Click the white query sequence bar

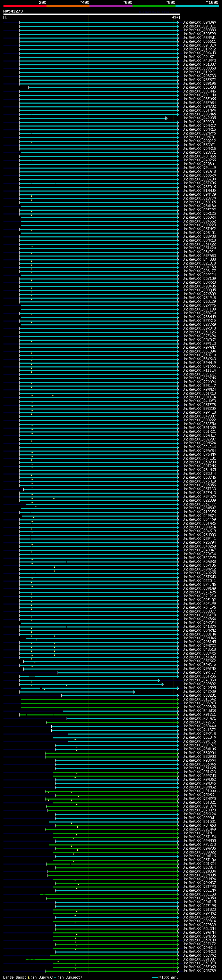click(92, 15)
